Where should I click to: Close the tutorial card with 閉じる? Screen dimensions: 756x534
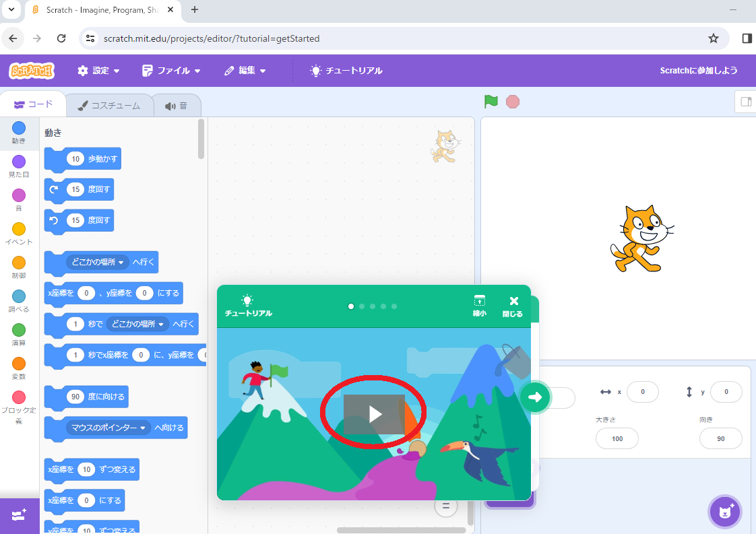coord(513,306)
